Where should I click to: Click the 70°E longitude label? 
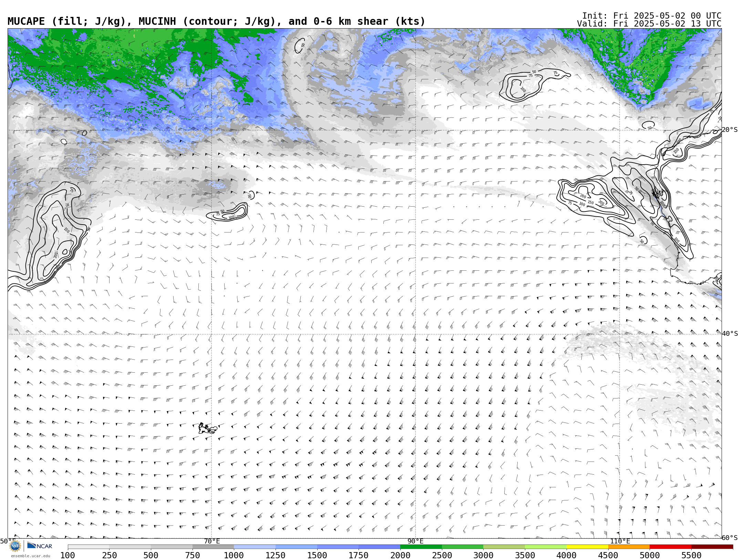(212, 541)
